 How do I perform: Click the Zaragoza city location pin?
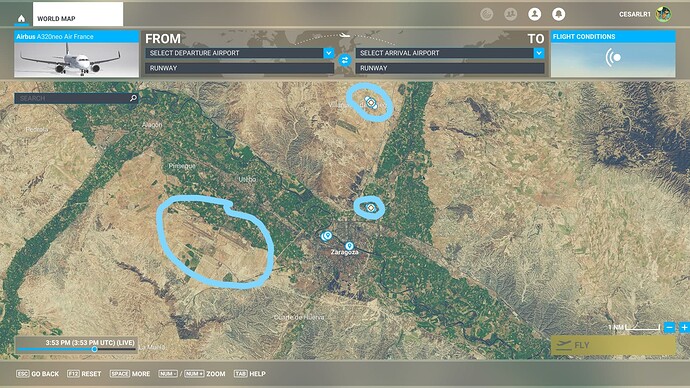coord(349,245)
